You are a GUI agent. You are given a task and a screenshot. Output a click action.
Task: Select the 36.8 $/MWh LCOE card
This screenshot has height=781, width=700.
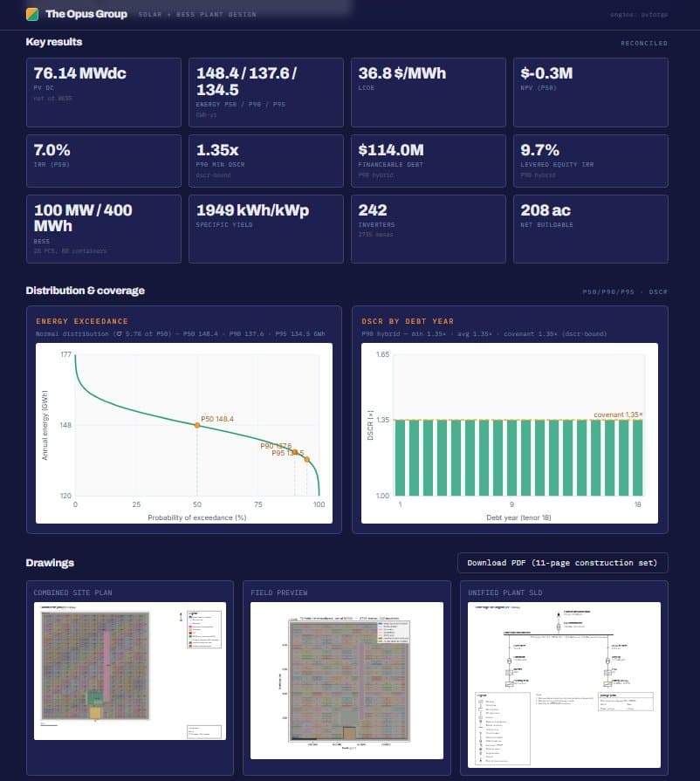tap(428, 92)
